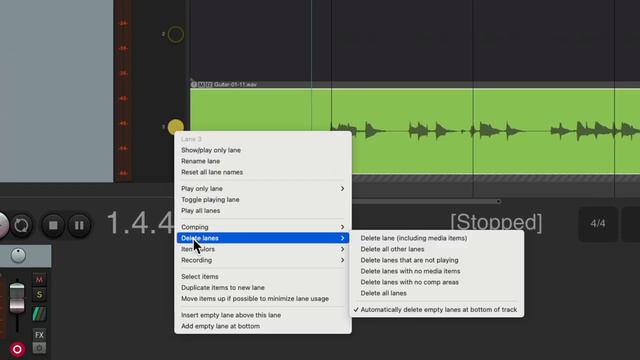Screen dimensions: 640x360
Task: Expand the Play only lane submenu
Action: (x=262, y=189)
